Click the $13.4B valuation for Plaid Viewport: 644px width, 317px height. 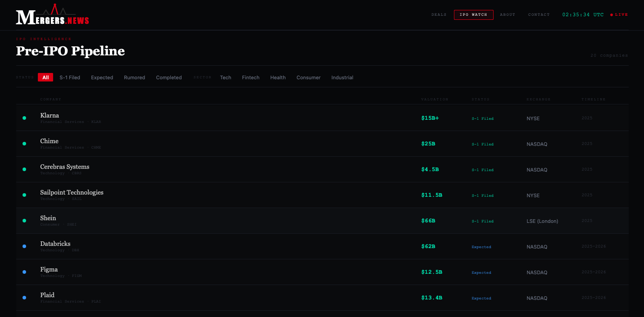(432, 298)
